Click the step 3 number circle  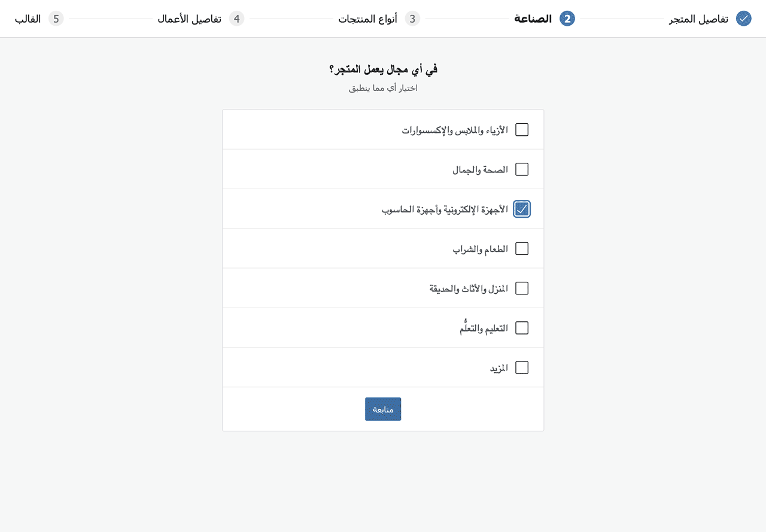click(412, 19)
